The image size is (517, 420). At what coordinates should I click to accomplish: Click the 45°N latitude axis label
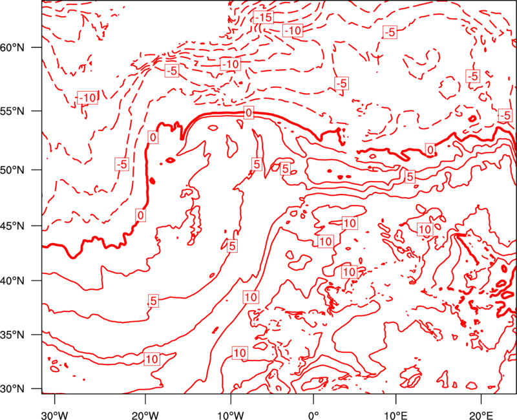12,226
